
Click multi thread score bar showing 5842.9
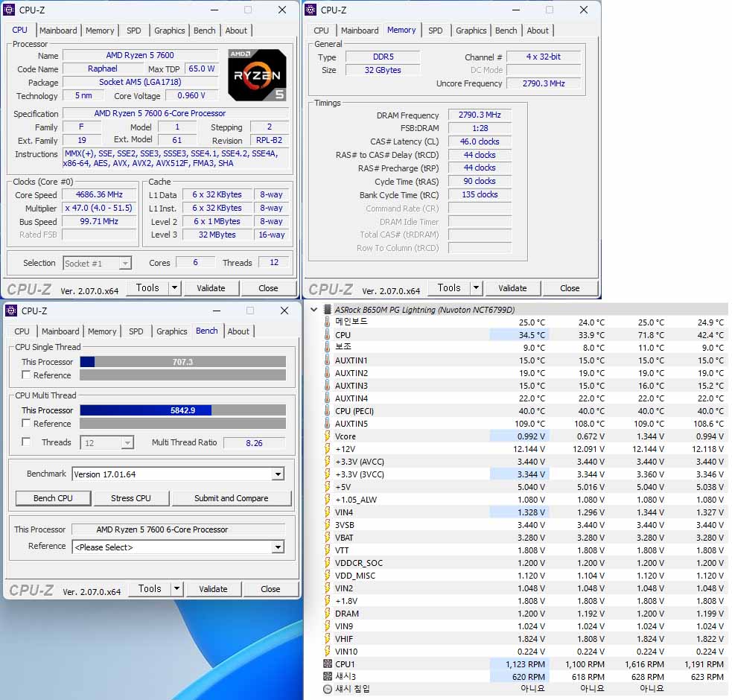(x=182, y=410)
